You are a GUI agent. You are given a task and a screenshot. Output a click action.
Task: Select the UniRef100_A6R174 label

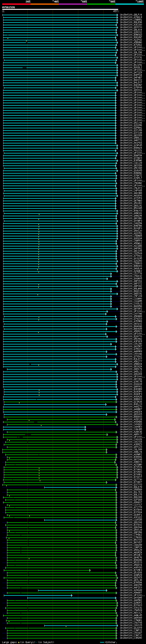pos(131,369)
